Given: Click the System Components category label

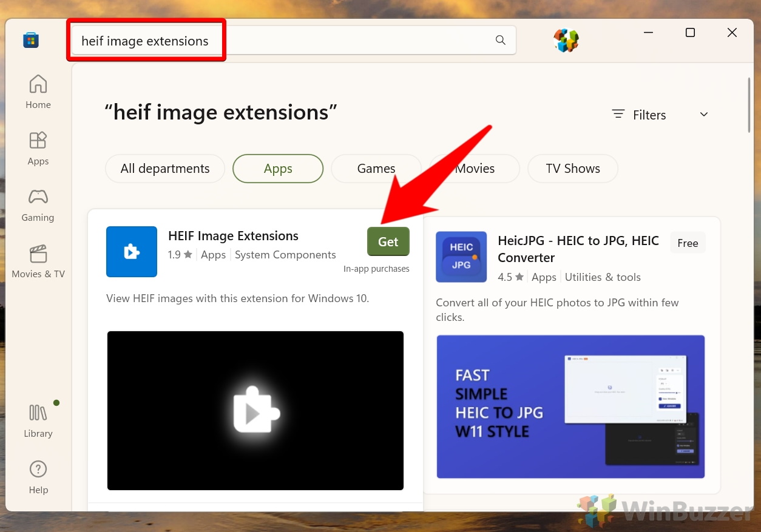Looking at the screenshot, I should (x=285, y=255).
